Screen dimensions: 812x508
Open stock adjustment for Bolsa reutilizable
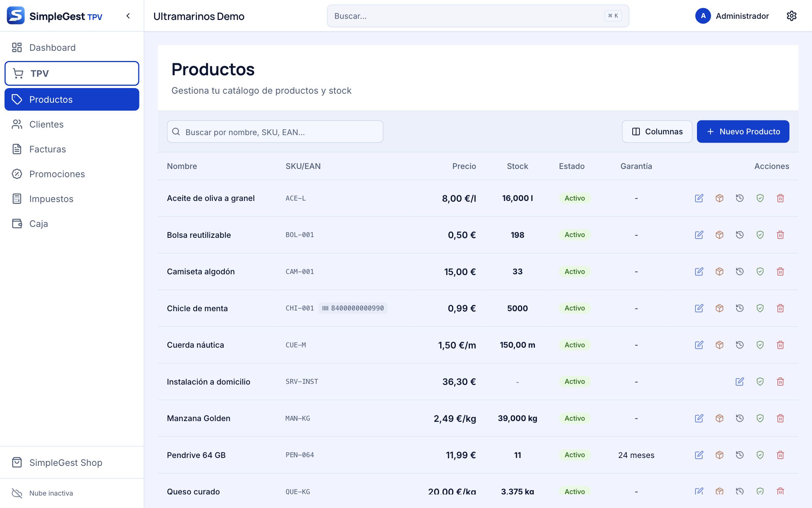pos(719,235)
